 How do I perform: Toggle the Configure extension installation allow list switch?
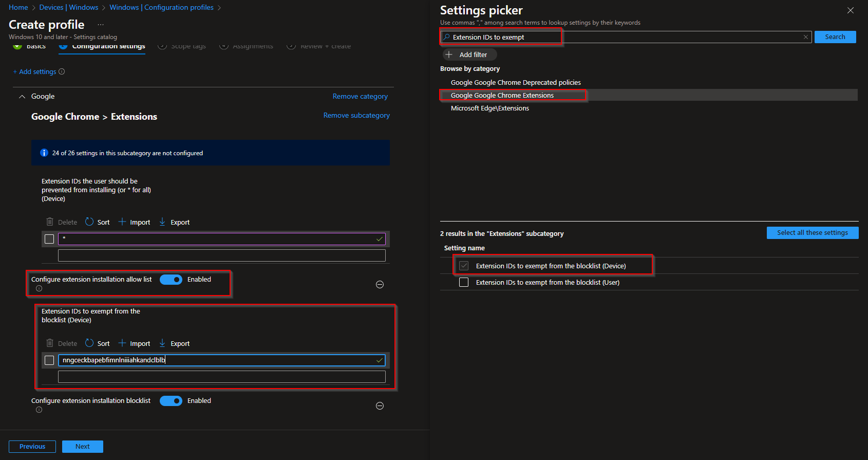[171, 280]
